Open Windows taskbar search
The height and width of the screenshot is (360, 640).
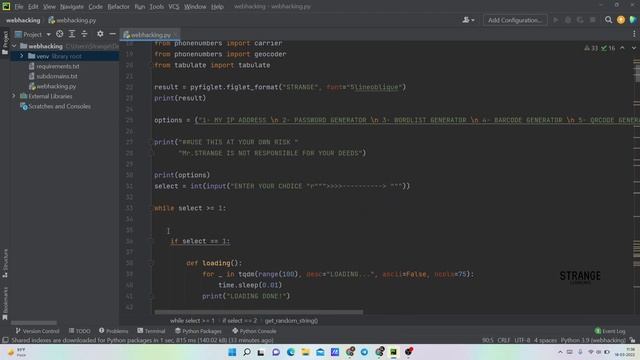click(x=247, y=352)
